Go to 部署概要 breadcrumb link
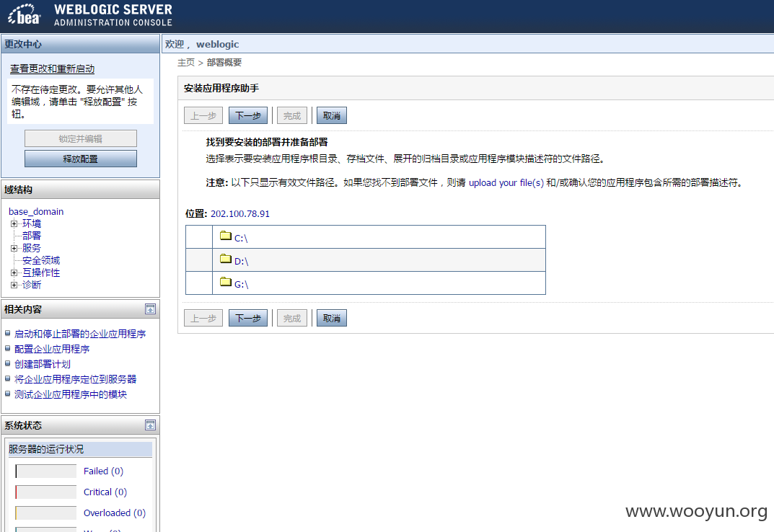The image size is (774, 532). click(224, 63)
